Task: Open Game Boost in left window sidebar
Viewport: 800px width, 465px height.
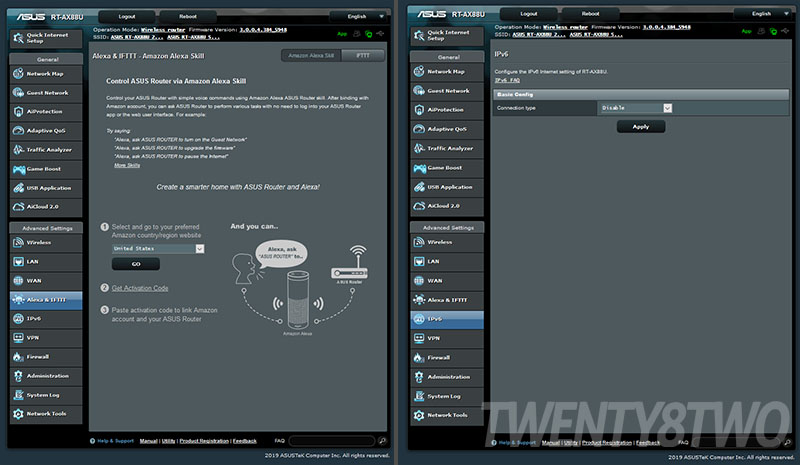Action: point(46,169)
